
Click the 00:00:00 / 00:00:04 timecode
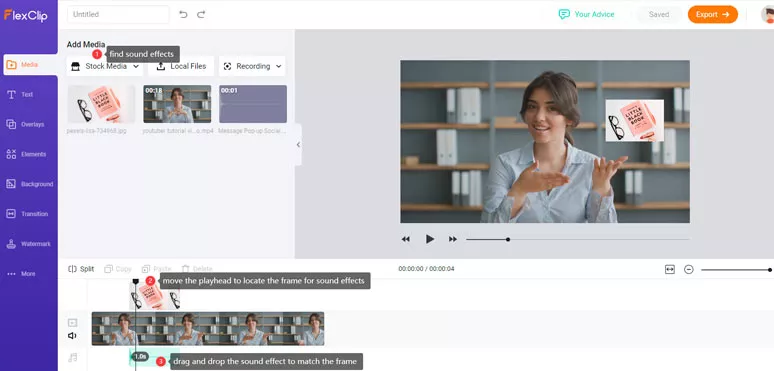click(x=426, y=269)
